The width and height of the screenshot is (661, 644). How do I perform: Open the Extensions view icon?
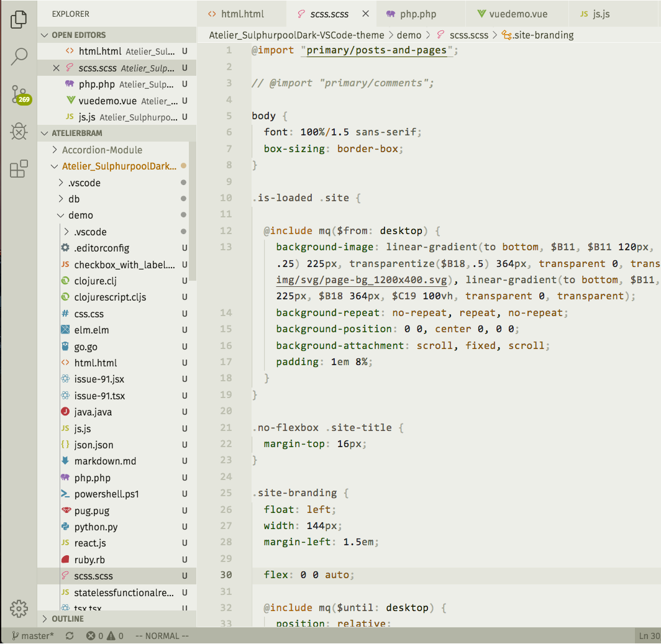tap(19, 168)
